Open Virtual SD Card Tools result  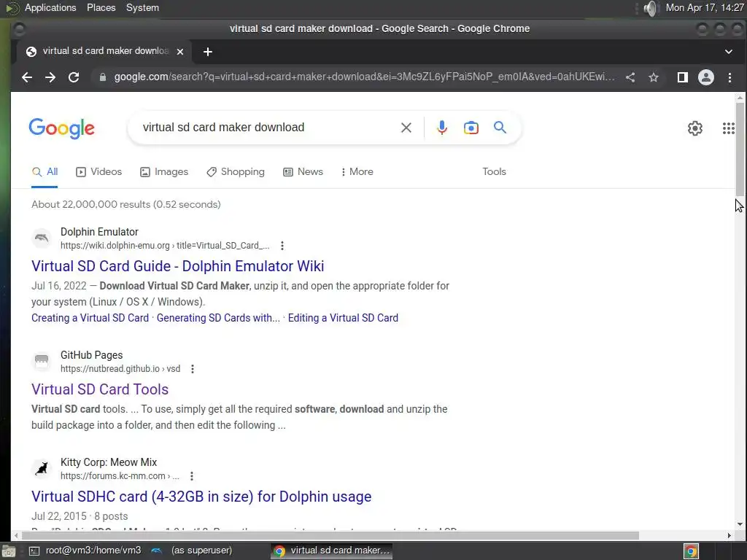click(x=100, y=389)
